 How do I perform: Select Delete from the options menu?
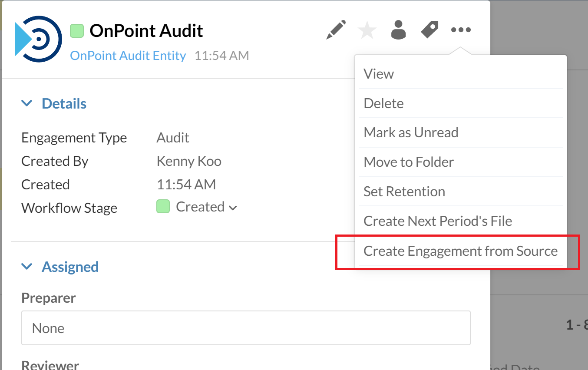tap(383, 103)
